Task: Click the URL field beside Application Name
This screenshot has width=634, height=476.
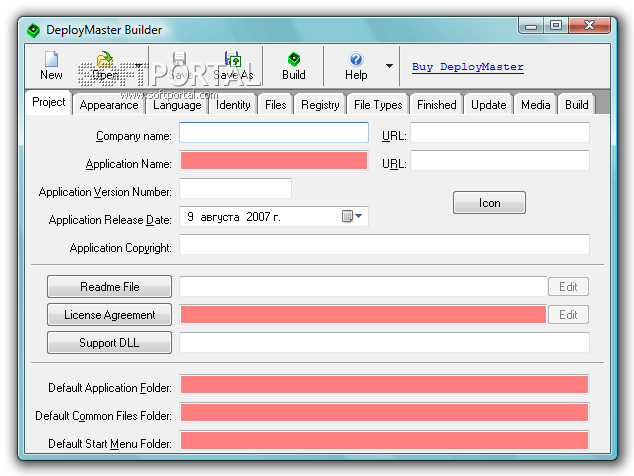Action: (500, 161)
